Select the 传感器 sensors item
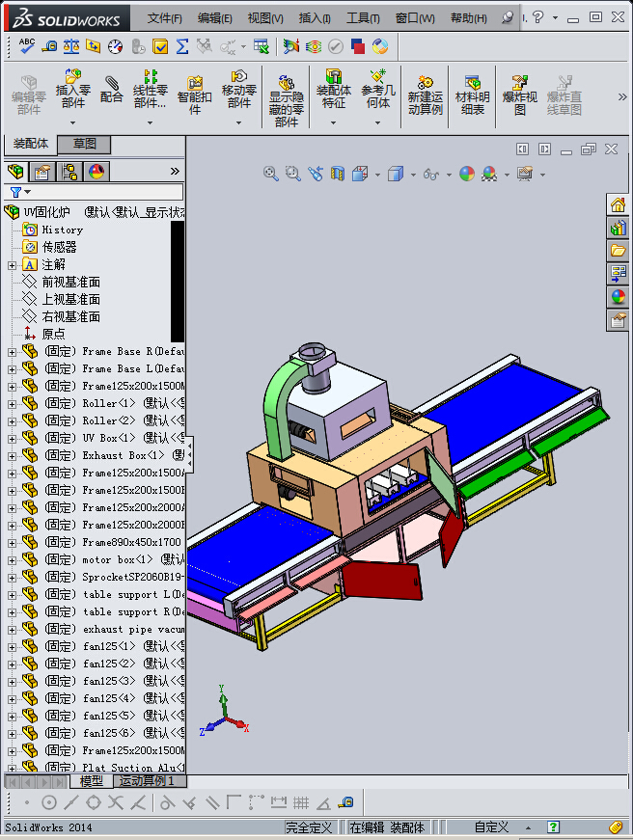This screenshot has height=840, width=633. pyautogui.click(x=59, y=247)
